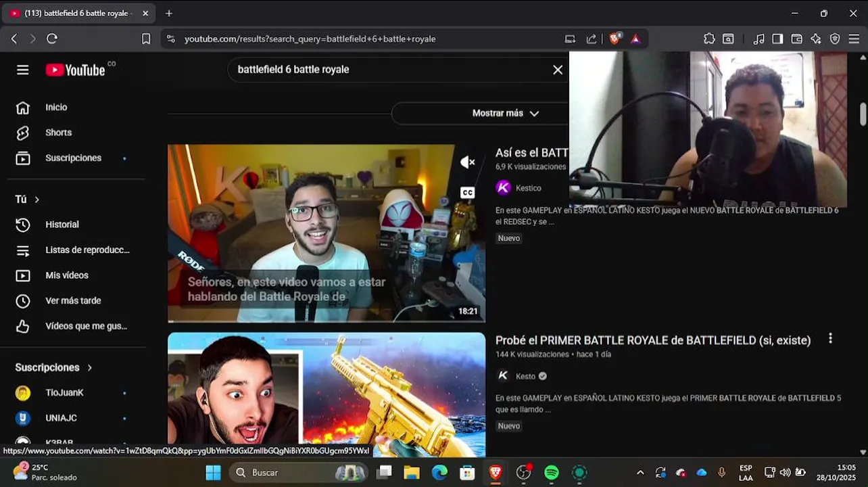Click the Kesto channel avatar

click(x=503, y=375)
